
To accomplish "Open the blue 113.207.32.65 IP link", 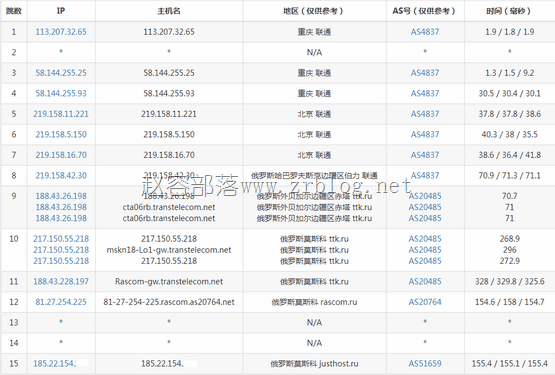I will 61,32.
